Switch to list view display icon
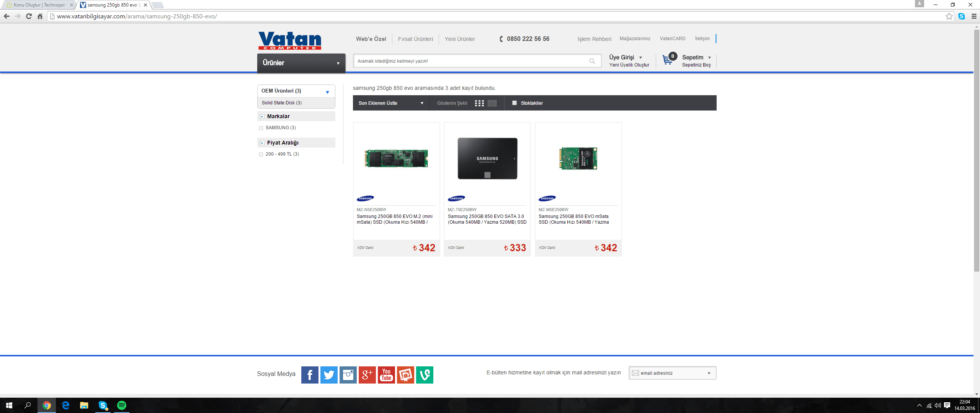Image resolution: width=980 pixels, height=413 pixels. click(492, 103)
